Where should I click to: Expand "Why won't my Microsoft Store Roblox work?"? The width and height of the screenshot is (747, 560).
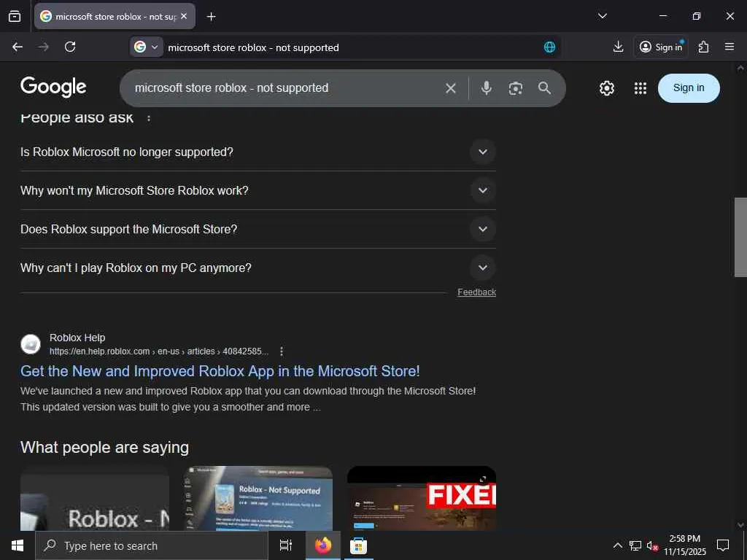coord(258,190)
